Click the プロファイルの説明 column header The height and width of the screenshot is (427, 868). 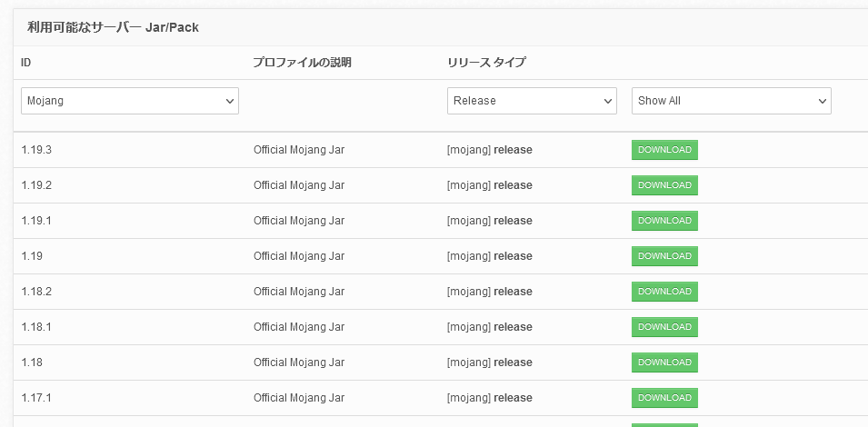coord(303,63)
